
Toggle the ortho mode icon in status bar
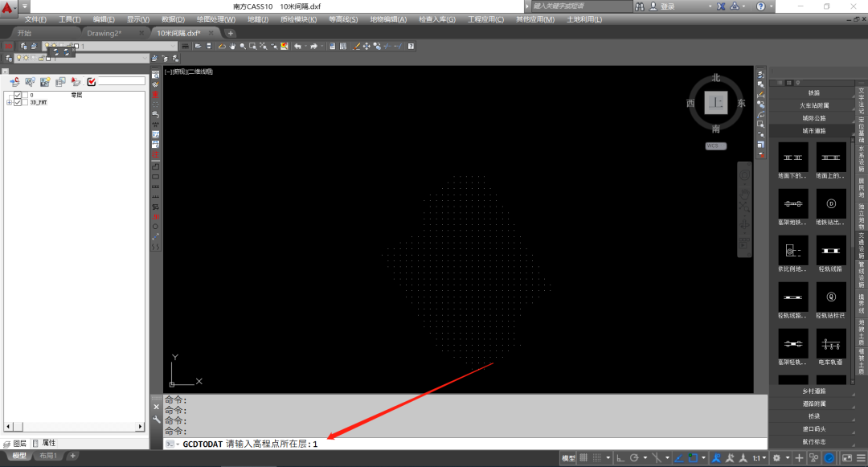click(x=620, y=458)
